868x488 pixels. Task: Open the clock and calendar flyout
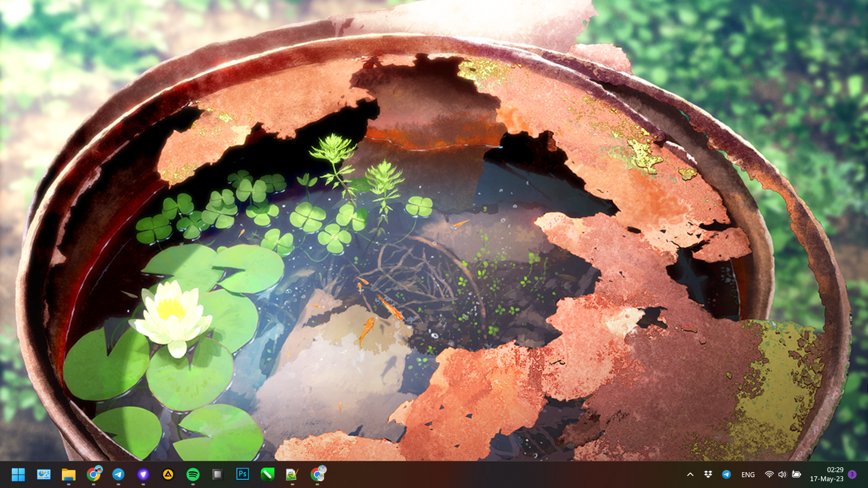(x=827, y=474)
